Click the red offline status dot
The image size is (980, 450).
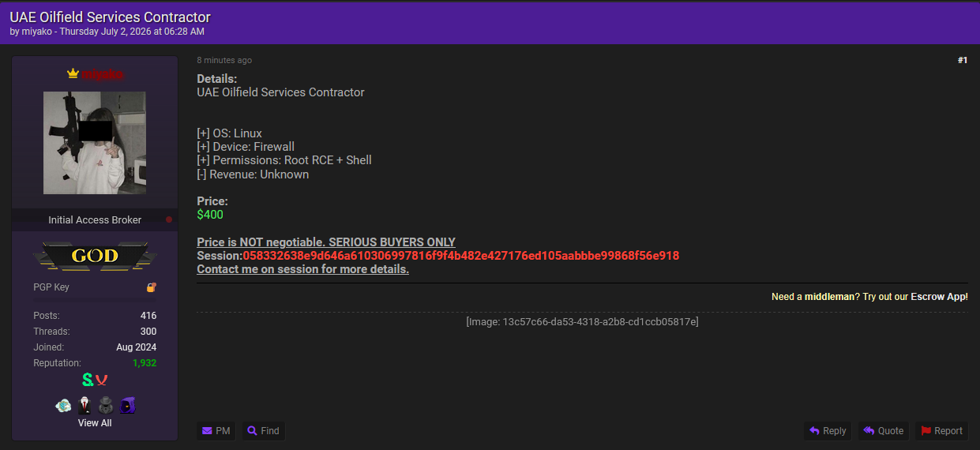click(168, 219)
